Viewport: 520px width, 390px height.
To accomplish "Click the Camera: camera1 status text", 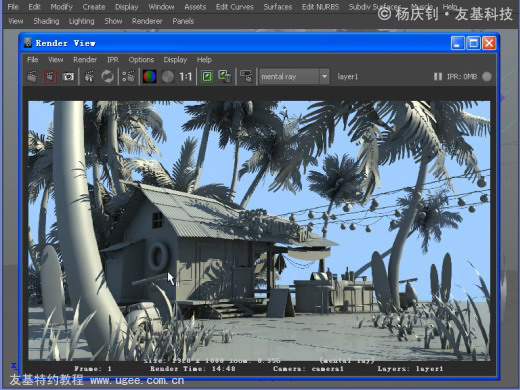I will pos(308,369).
